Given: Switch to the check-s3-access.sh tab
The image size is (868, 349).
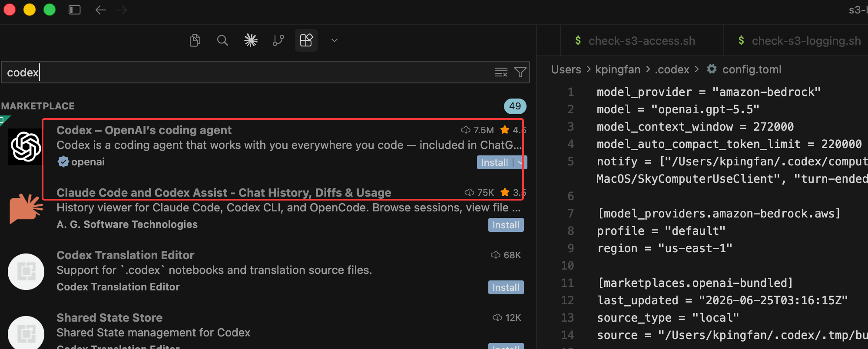Looking at the screenshot, I should (642, 41).
